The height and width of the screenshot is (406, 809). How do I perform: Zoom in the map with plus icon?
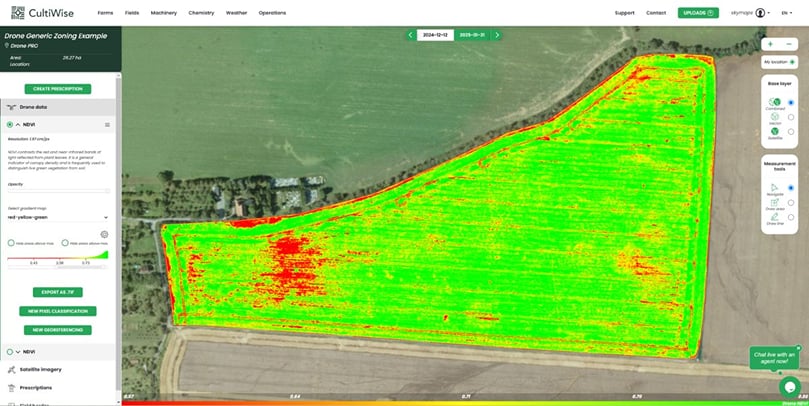pyautogui.click(x=770, y=44)
